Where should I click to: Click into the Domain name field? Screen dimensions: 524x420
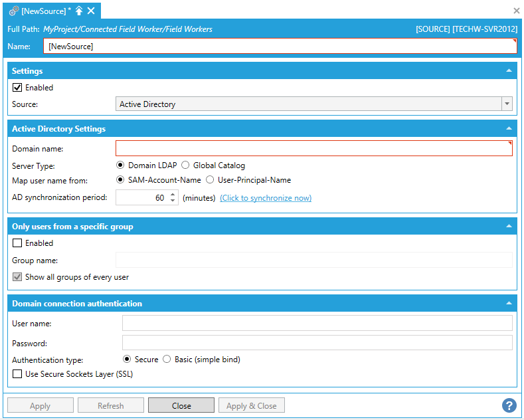point(313,148)
